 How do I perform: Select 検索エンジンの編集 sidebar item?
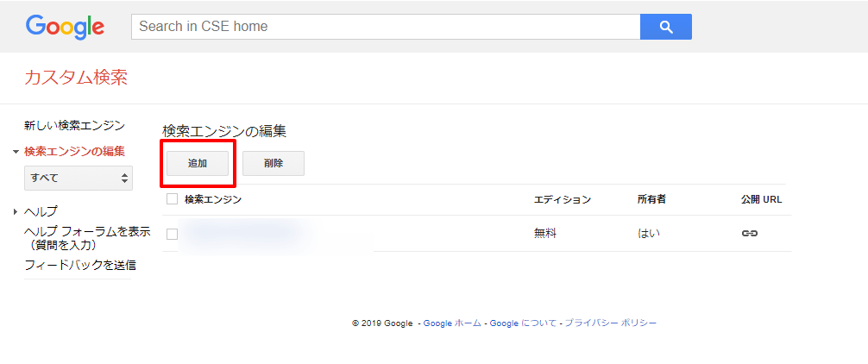[74, 152]
